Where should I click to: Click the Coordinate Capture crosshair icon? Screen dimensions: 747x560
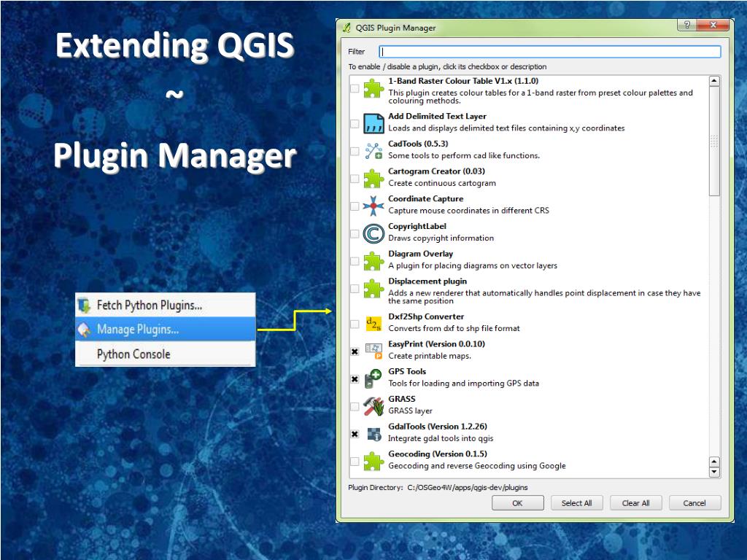(x=373, y=206)
